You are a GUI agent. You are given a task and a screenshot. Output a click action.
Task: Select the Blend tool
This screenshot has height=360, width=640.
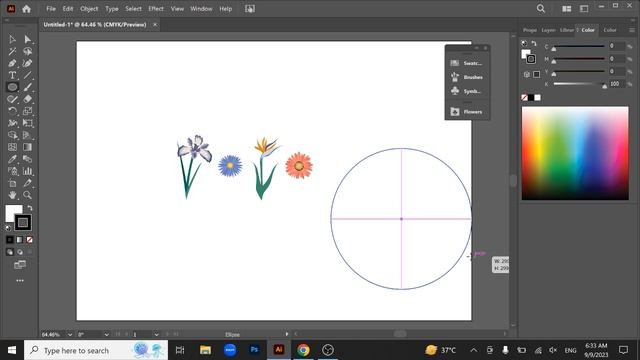coord(27,159)
